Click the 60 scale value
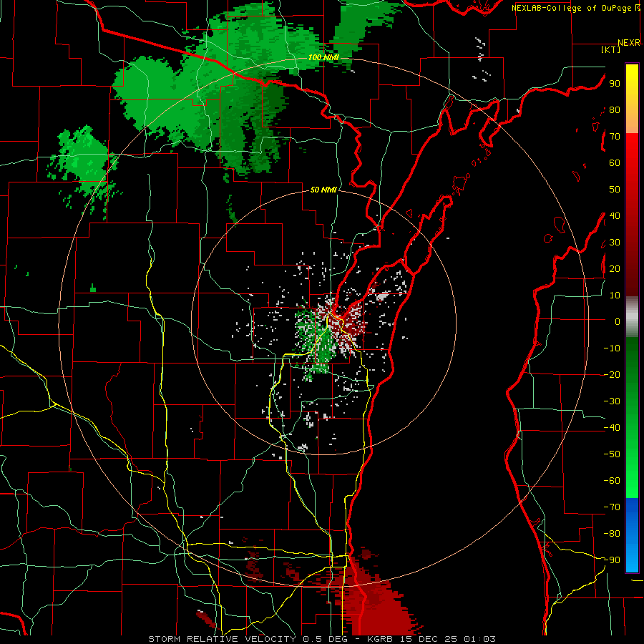The width and height of the screenshot is (644, 644). pyautogui.click(x=615, y=163)
